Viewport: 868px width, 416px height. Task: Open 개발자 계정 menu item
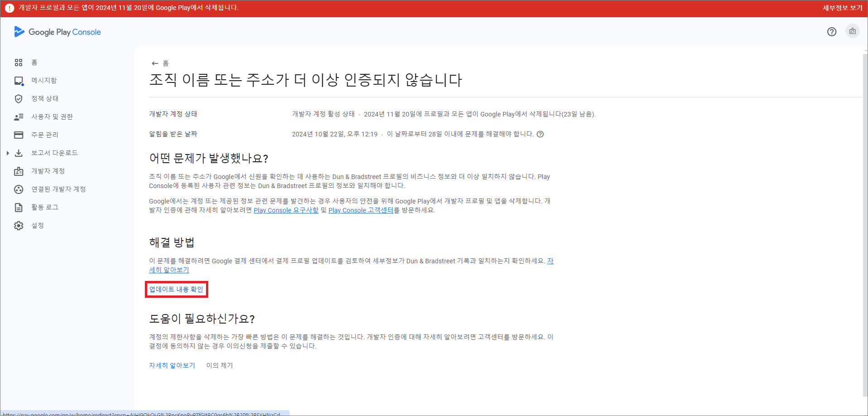click(48, 171)
